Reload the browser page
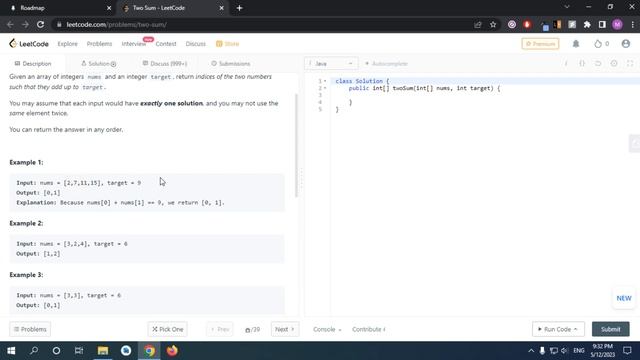640x360 pixels. click(x=40, y=24)
